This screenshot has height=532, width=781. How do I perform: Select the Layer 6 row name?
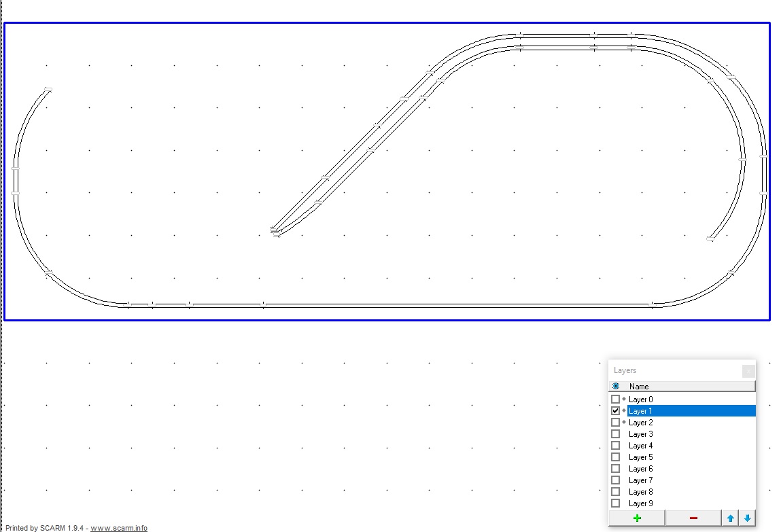(640, 469)
